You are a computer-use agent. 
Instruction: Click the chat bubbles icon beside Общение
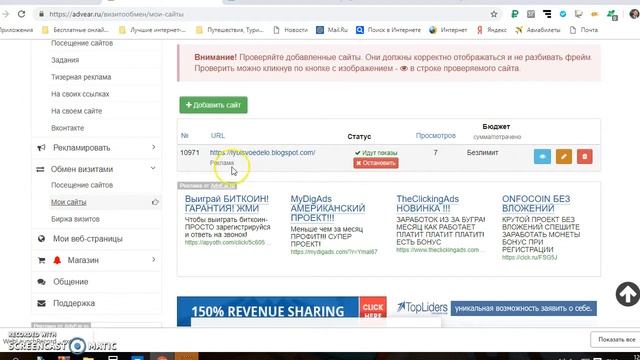(41, 282)
